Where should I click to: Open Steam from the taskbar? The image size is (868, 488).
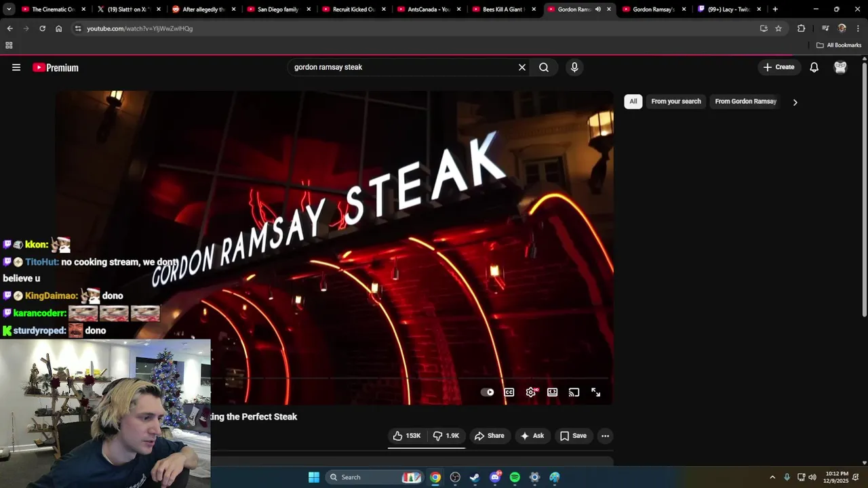475,477
